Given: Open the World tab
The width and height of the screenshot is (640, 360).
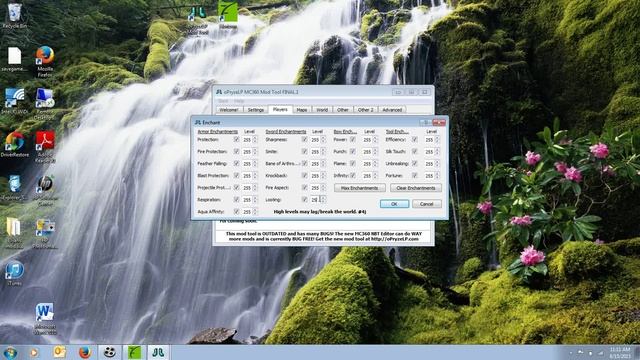Looking at the screenshot, I should click(x=322, y=110).
